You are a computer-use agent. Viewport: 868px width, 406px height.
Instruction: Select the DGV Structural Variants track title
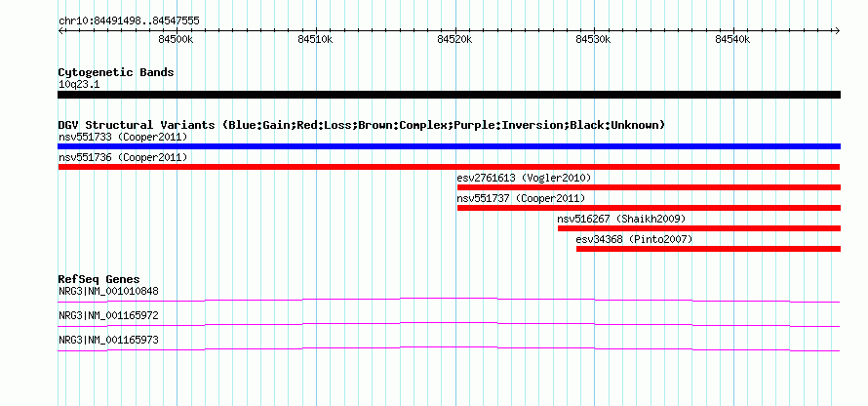coord(362,125)
